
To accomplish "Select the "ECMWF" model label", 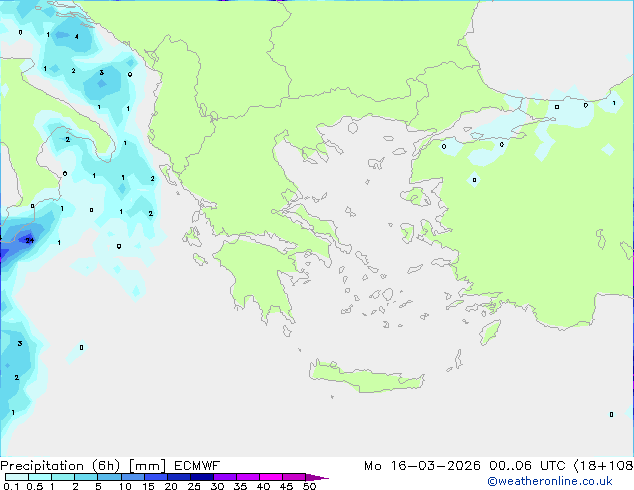I will pyautogui.click(x=197, y=466).
